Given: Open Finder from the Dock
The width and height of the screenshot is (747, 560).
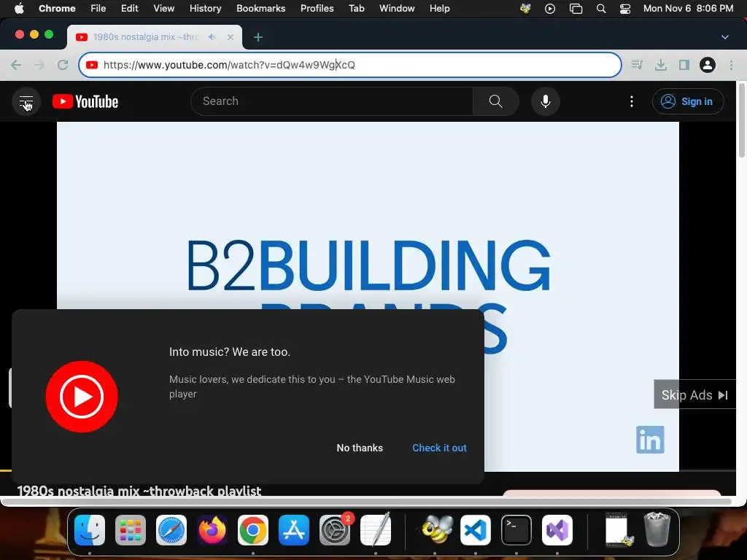Looking at the screenshot, I should tap(90, 530).
